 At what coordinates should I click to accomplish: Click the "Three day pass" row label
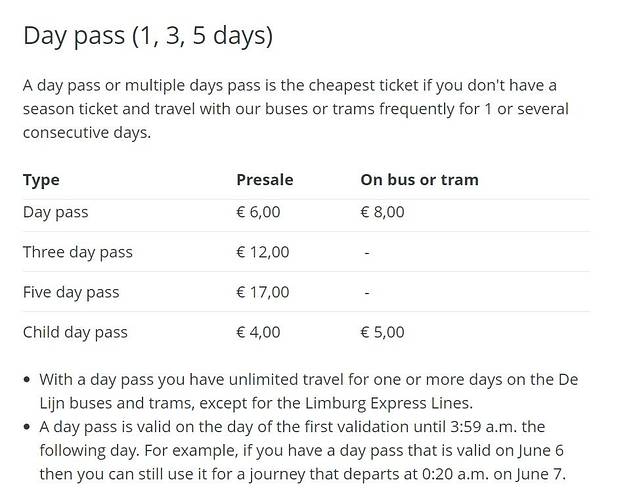[77, 252]
